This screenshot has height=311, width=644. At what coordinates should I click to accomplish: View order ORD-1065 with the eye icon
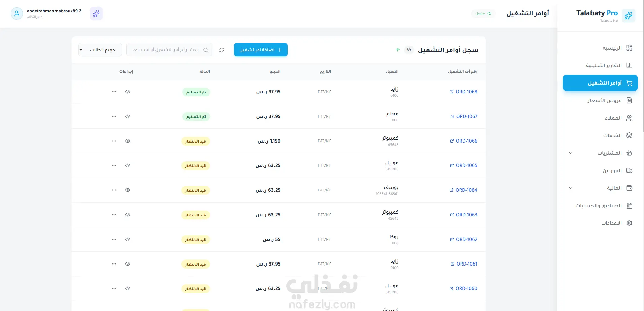click(x=128, y=165)
